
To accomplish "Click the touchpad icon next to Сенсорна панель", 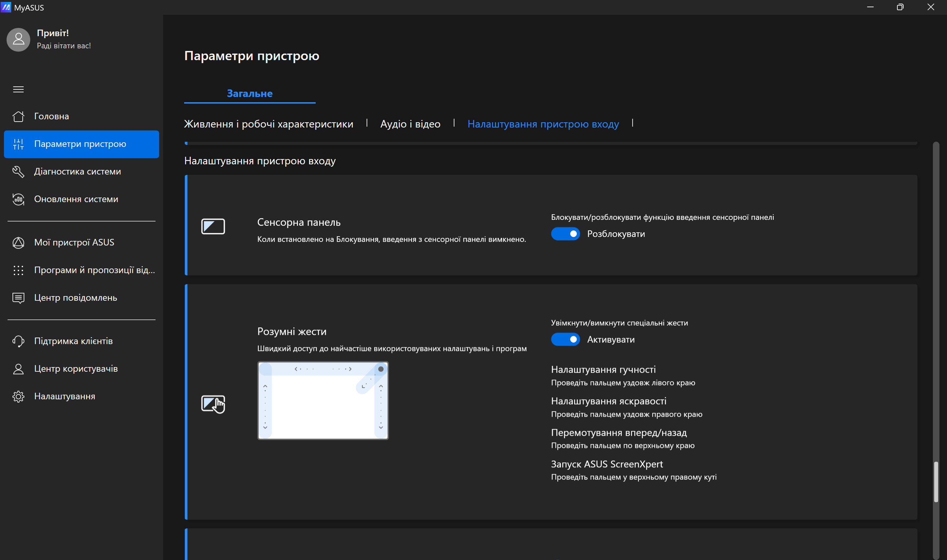I will pos(213,226).
